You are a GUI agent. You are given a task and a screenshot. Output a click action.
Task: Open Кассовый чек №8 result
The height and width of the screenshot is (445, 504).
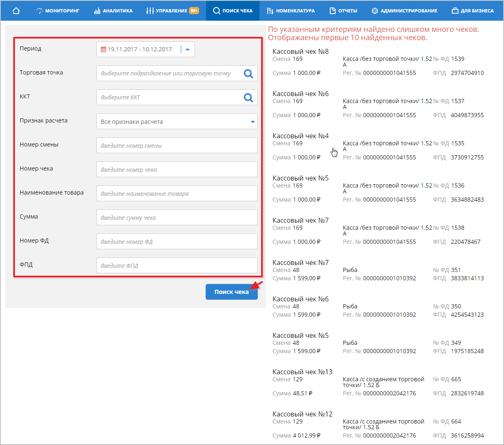tap(300, 52)
